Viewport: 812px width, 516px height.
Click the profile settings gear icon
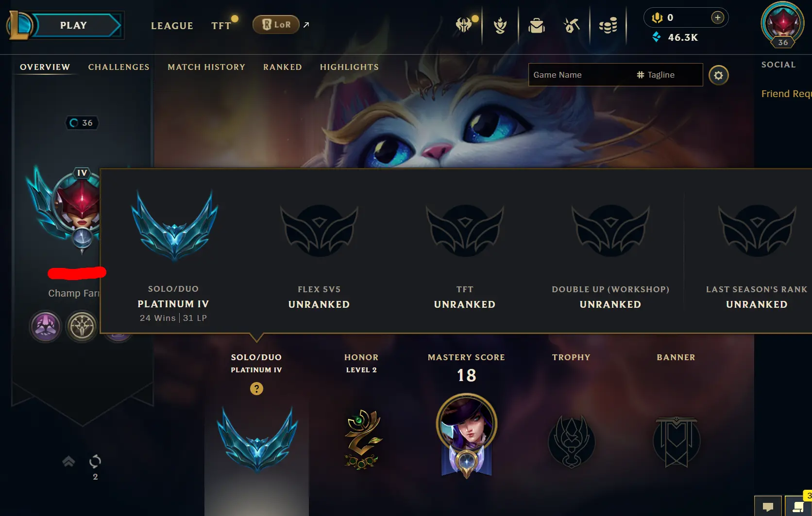[718, 75]
